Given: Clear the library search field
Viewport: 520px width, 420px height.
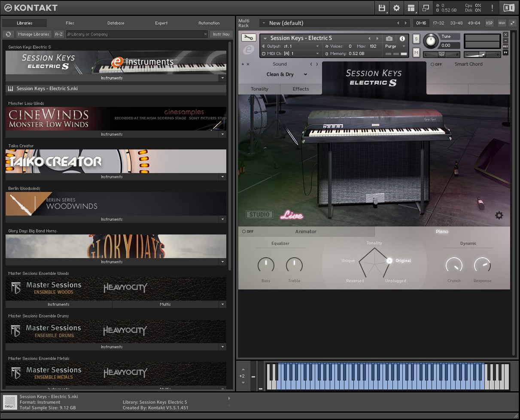Looking at the screenshot, I should 205,34.
